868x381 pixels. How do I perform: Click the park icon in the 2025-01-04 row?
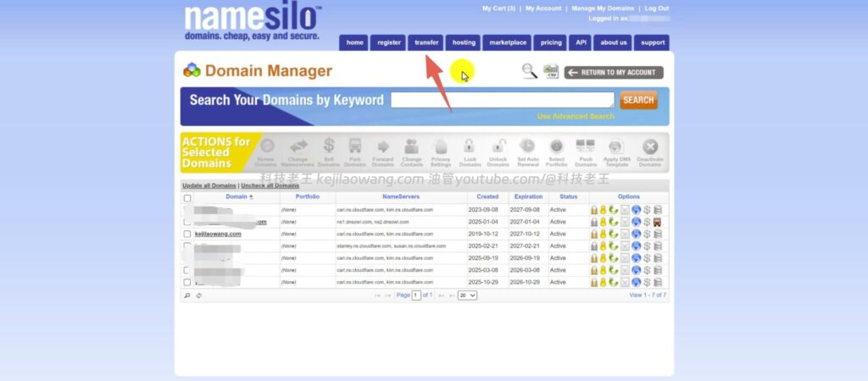(x=657, y=222)
